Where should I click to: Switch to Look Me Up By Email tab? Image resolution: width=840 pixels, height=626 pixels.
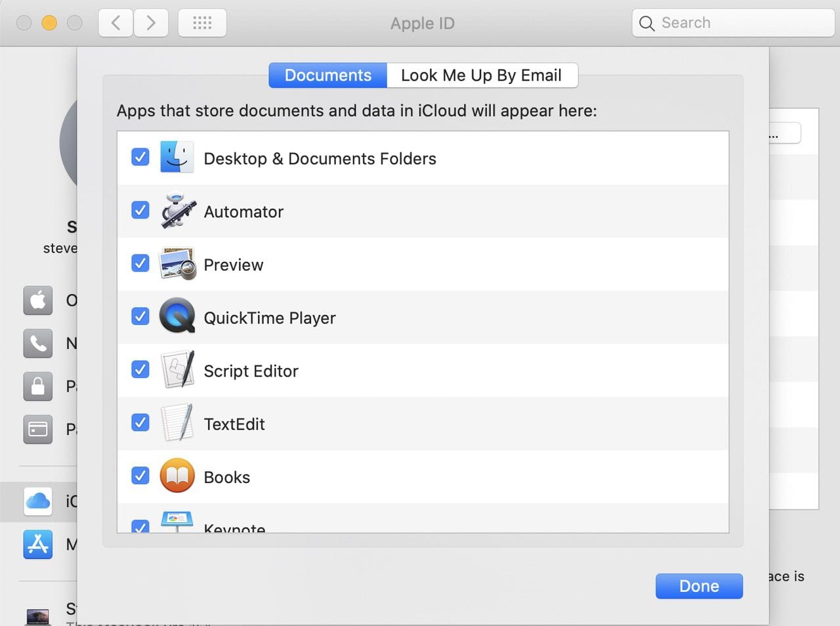(481, 75)
